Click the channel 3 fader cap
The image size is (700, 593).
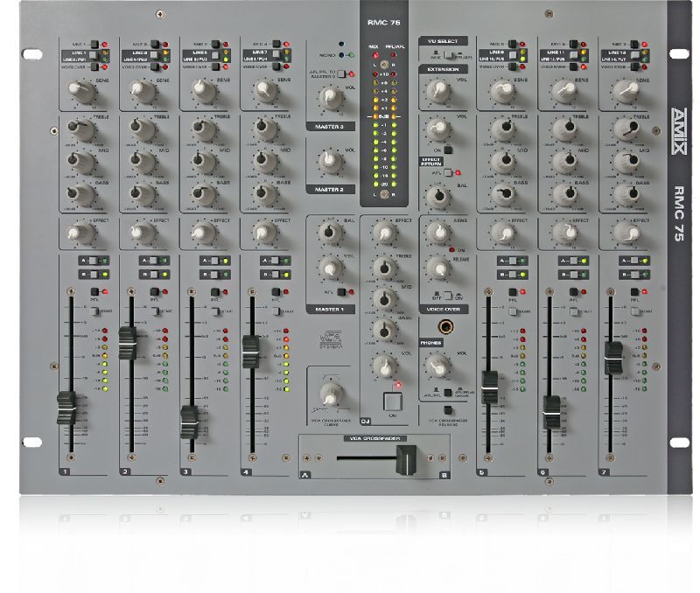coord(189,422)
